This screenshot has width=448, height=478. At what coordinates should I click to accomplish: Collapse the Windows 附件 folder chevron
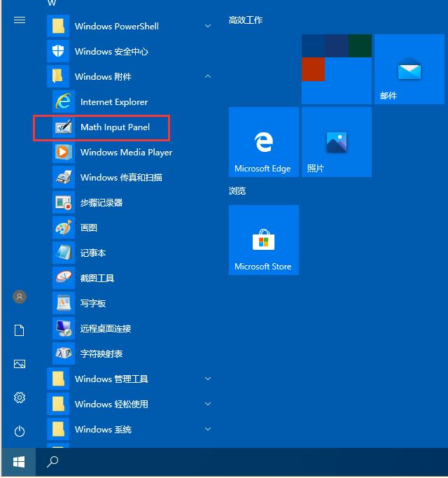tap(208, 76)
